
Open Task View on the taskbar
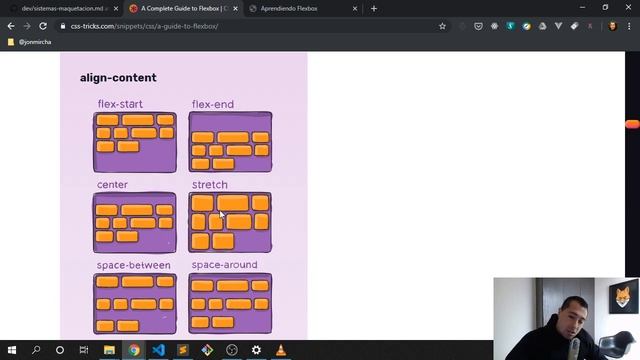click(x=84, y=350)
